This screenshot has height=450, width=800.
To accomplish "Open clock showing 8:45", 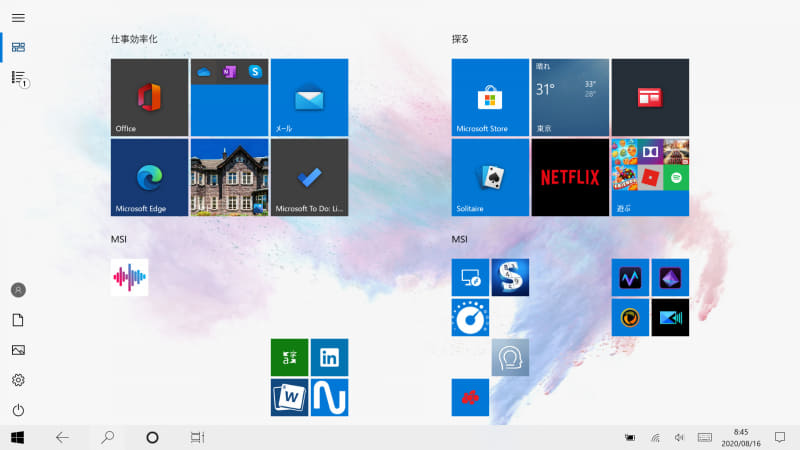I will coord(741,438).
